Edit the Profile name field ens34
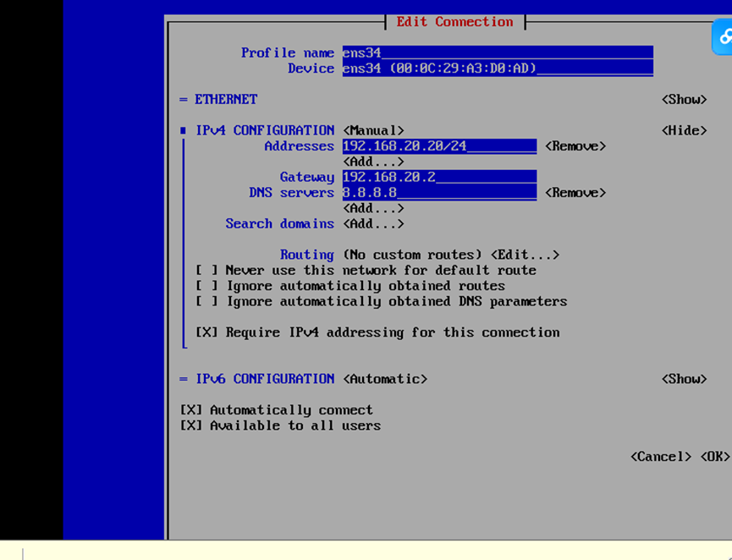 coord(498,52)
